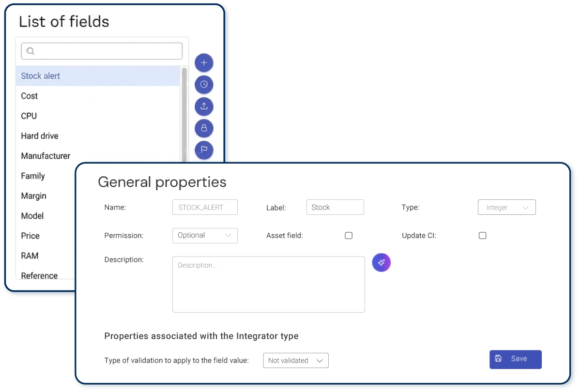Image resolution: width=581 pixels, height=392 pixels.
Task: Select the Stock alert field
Action: [x=98, y=76]
